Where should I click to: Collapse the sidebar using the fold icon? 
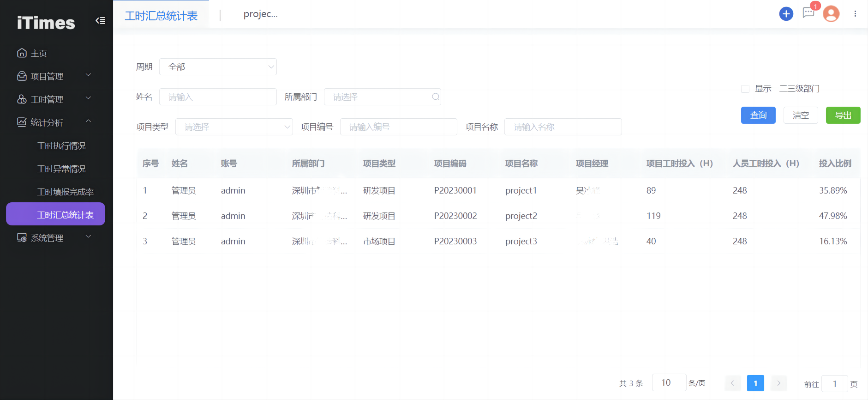click(100, 20)
